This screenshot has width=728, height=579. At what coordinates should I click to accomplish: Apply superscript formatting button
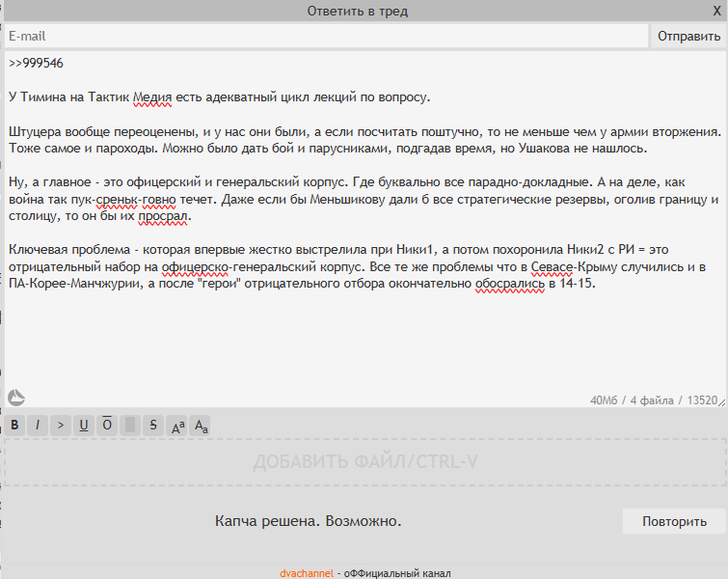[x=176, y=426]
